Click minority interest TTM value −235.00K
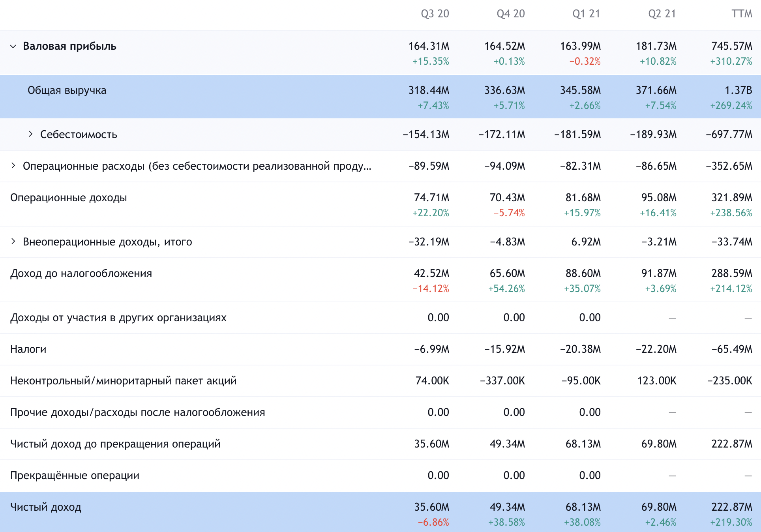The height and width of the screenshot is (532, 761). coord(729,381)
